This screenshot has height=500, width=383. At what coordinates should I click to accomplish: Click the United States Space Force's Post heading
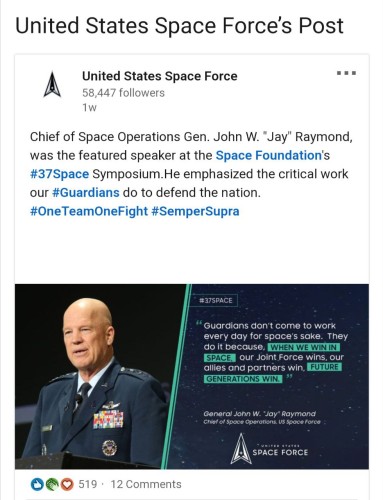[179, 26]
